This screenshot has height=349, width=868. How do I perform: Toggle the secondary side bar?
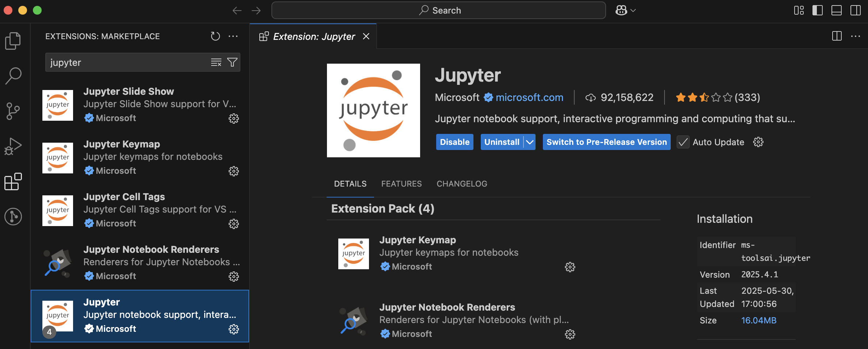click(x=856, y=11)
